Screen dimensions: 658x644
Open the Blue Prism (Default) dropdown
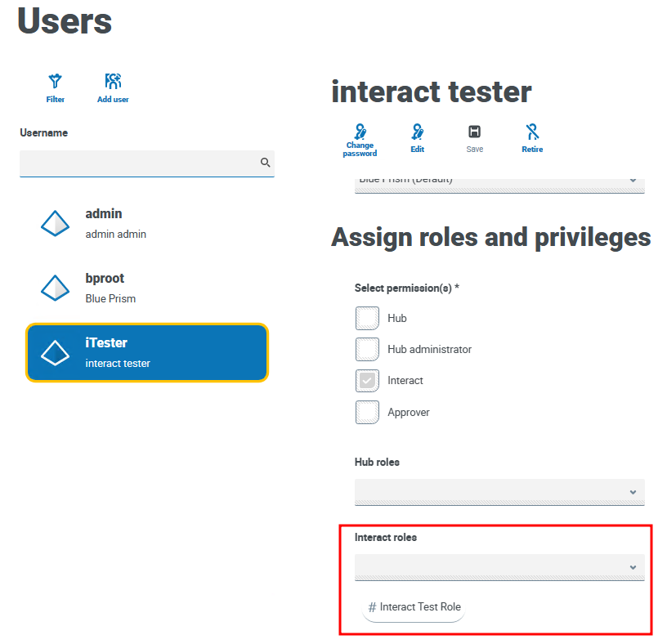[499, 183]
